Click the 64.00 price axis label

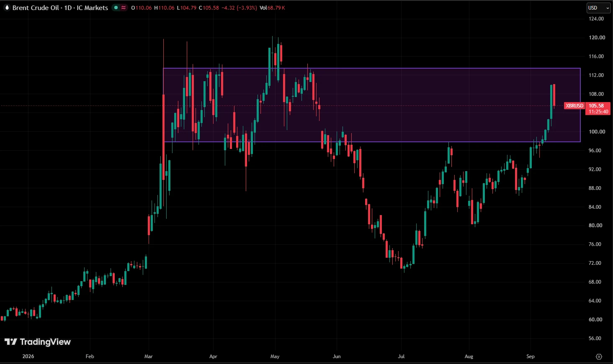(595, 301)
